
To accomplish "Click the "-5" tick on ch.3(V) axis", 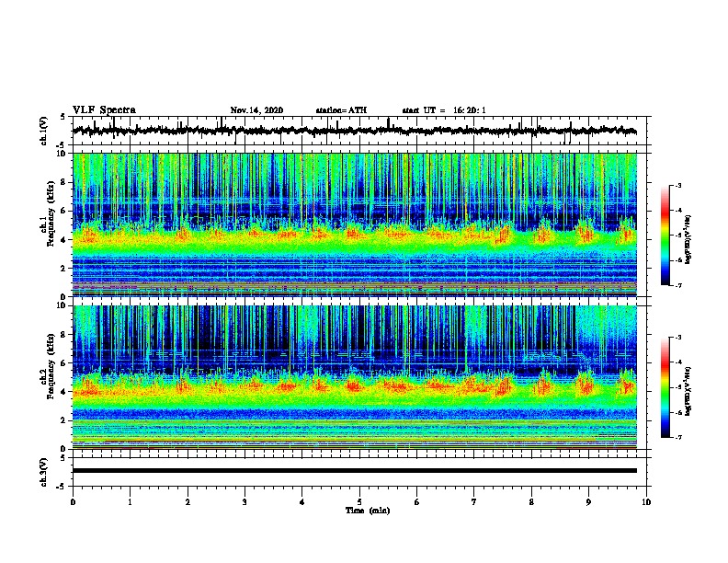I will [x=62, y=487].
